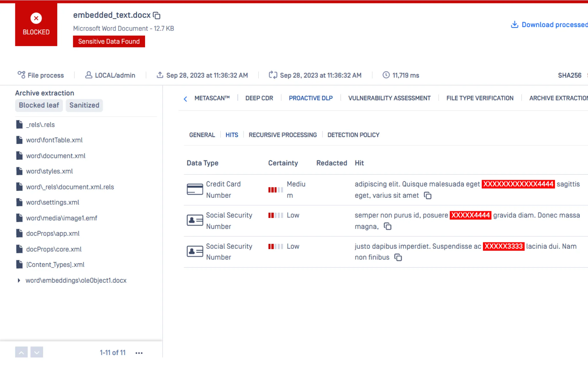Copy the credit card hit text
Viewport: 588px width, 392px height.
[428, 196]
